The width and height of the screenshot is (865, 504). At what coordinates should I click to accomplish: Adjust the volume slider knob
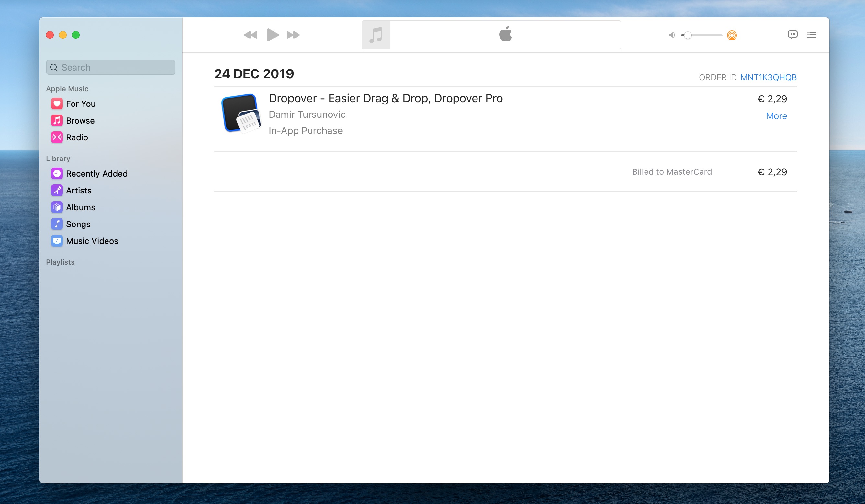688,35
